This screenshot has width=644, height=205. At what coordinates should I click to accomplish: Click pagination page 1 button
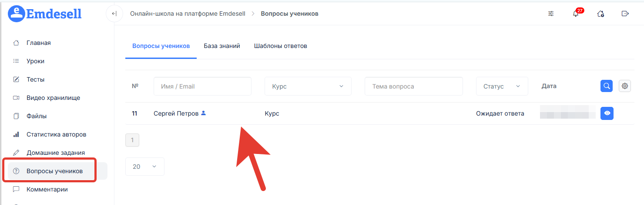[132, 140]
